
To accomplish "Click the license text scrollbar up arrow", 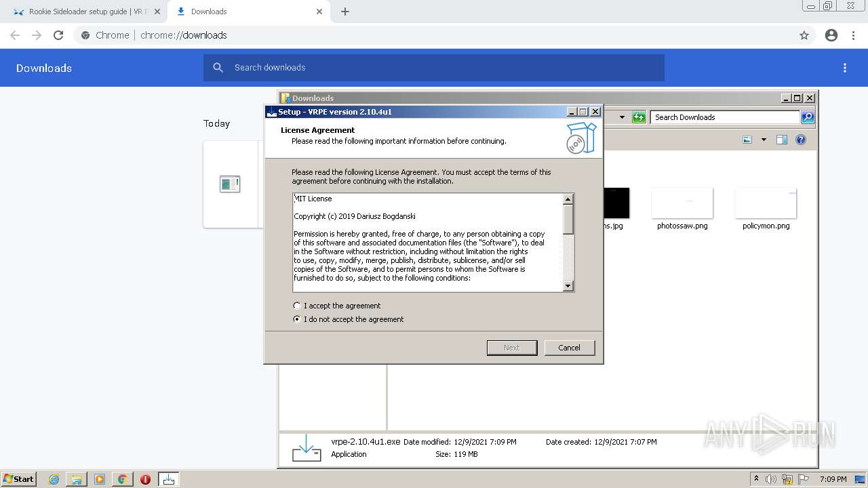I will click(x=568, y=199).
